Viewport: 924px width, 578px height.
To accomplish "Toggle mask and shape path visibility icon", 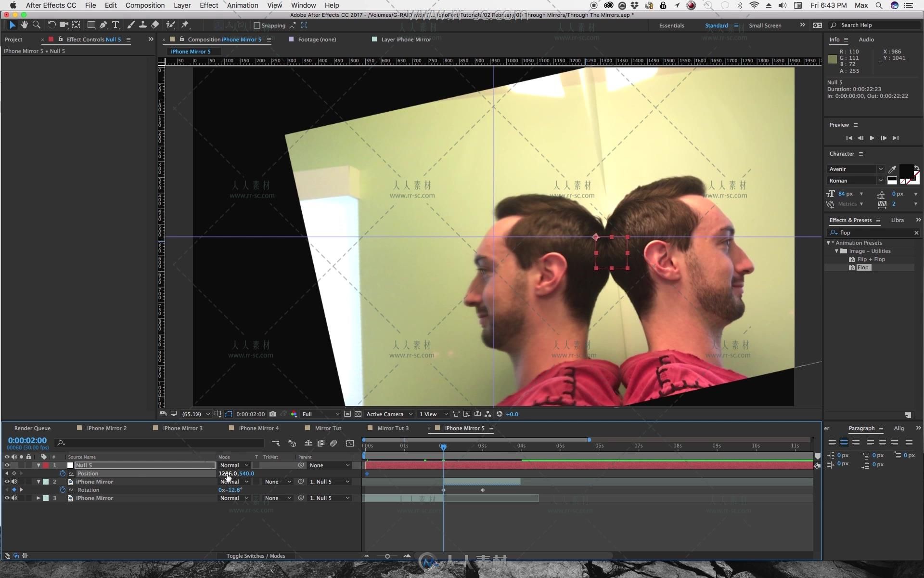I will tap(228, 414).
